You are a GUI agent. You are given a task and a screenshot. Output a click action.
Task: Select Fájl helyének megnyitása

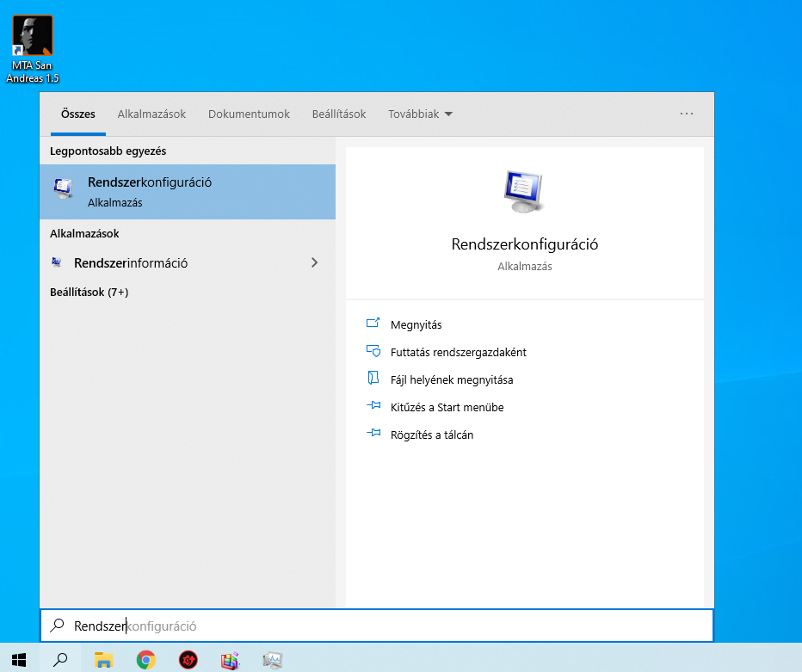click(x=452, y=380)
